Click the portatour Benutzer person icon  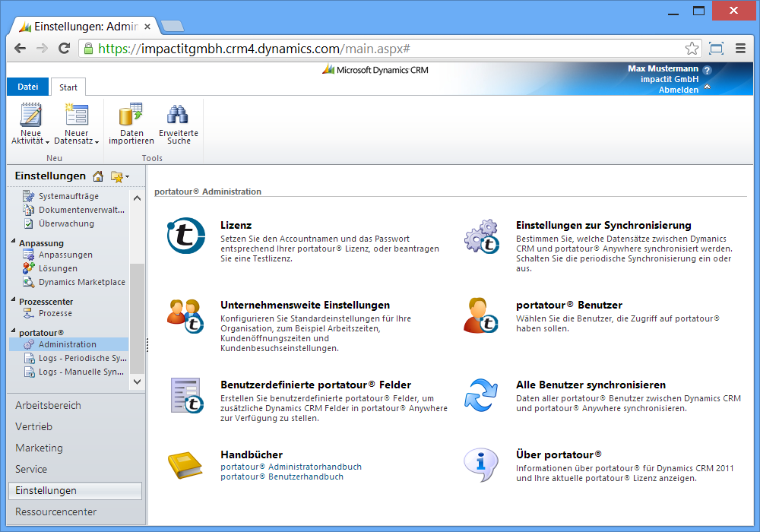(481, 316)
